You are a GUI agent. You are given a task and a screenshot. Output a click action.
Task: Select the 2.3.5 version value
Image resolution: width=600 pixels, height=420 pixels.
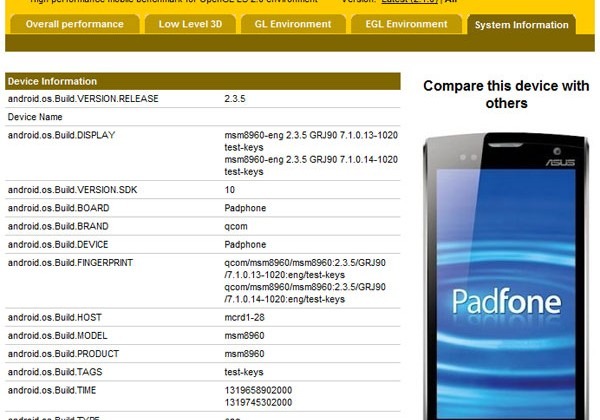point(235,99)
